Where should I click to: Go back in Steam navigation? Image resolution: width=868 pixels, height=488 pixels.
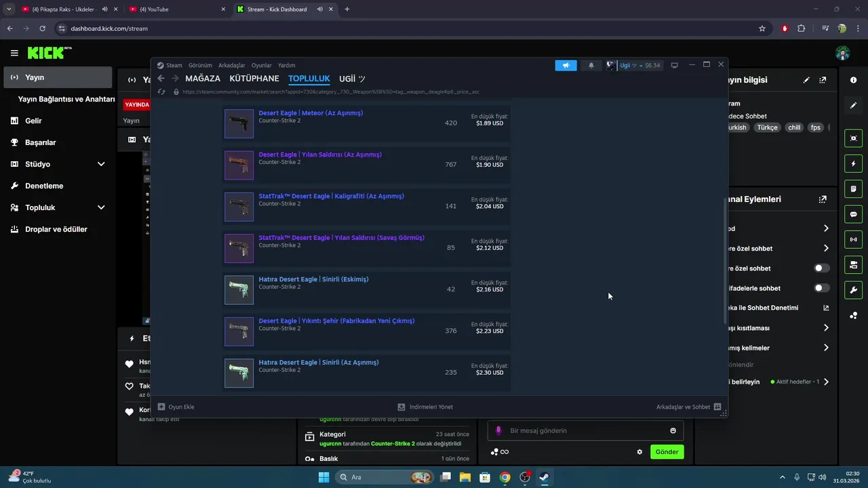pyautogui.click(x=161, y=79)
